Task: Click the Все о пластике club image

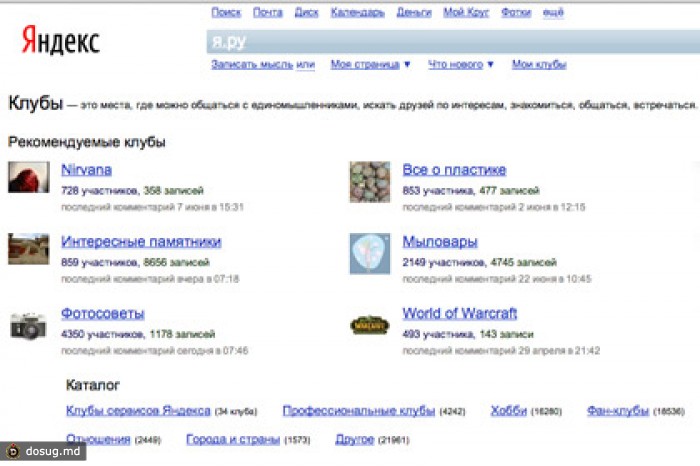Action: [x=369, y=181]
